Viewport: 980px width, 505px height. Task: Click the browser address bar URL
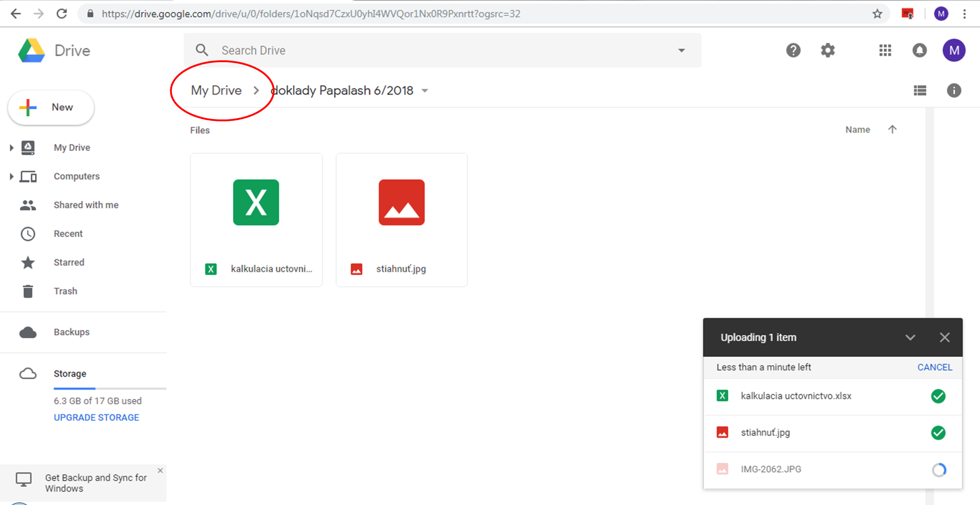[x=311, y=14]
